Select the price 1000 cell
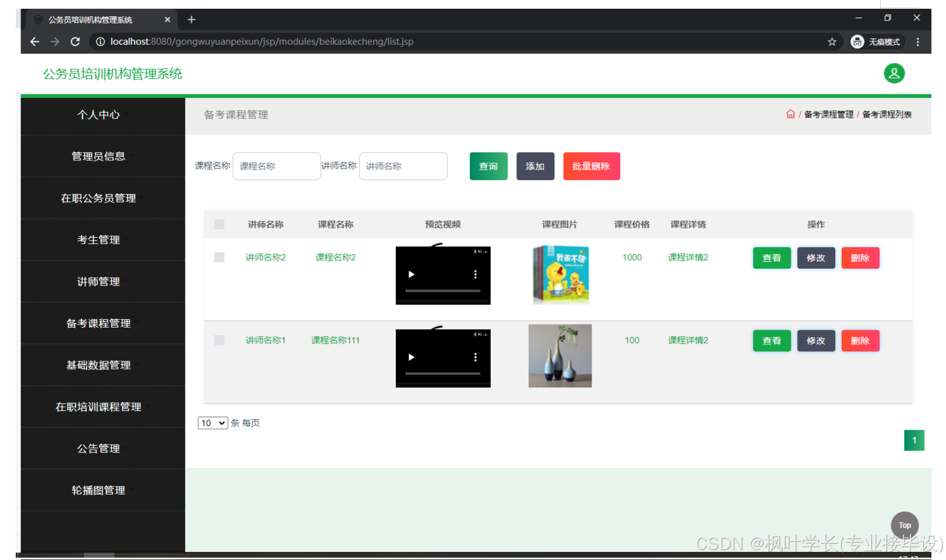The height and width of the screenshot is (560, 946). 632,258
